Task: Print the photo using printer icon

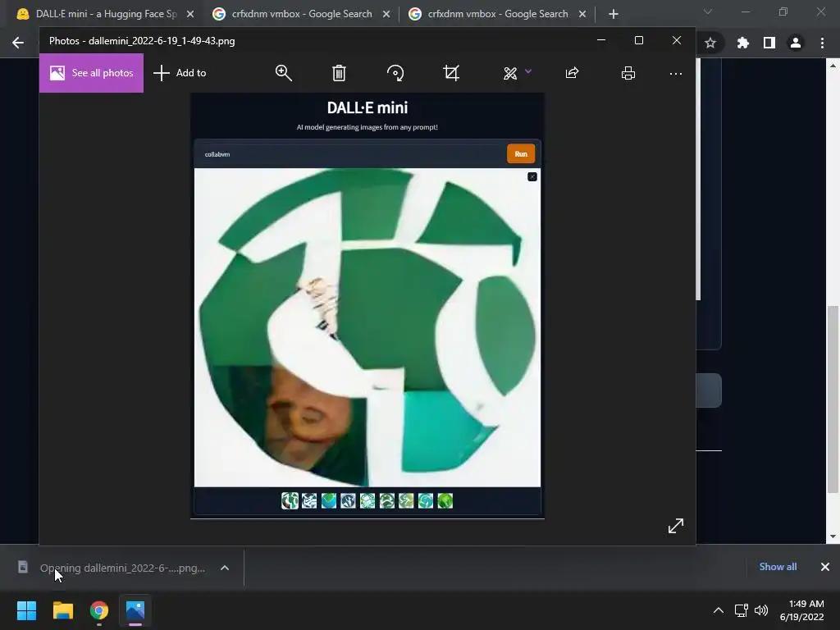Action: click(628, 73)
